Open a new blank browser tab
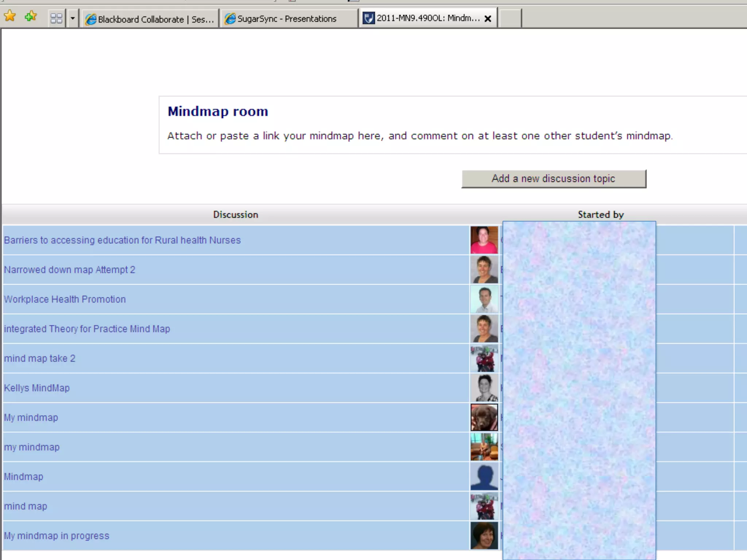This screenshot has height=560, width=747. (x=510, y=18)
